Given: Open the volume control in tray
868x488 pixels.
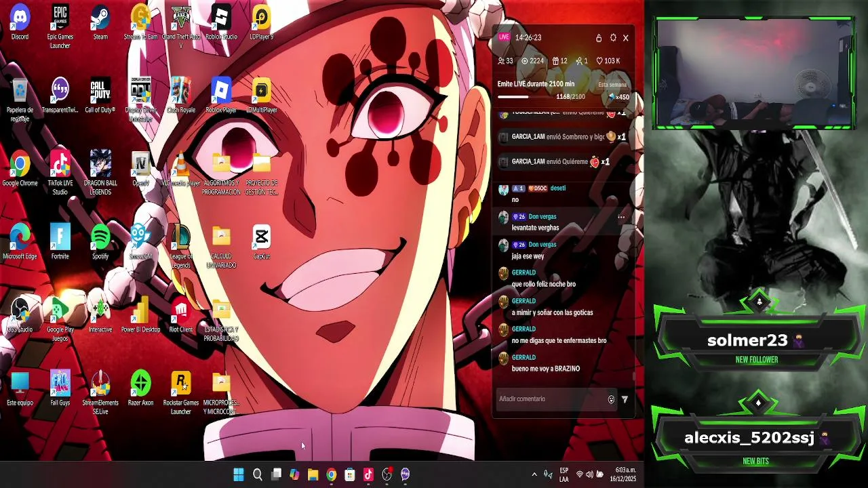Looking at the screenshot, I should [590, 474].
